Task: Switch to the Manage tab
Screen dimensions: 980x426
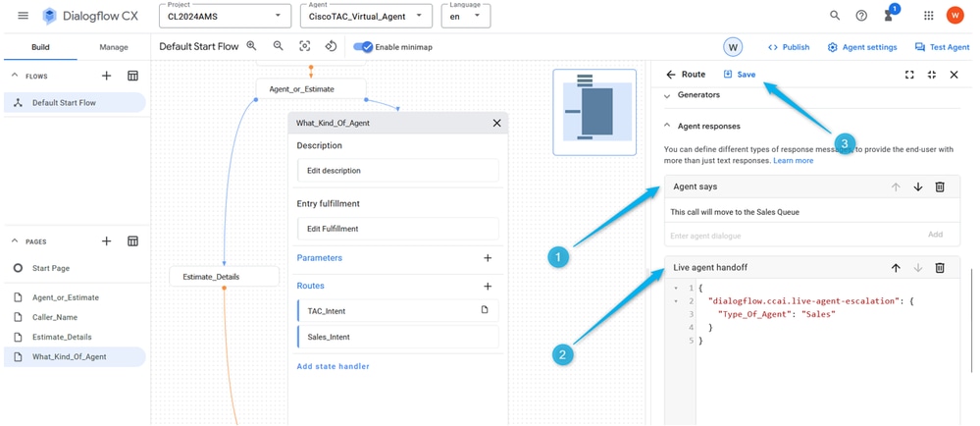Action: 114,47
